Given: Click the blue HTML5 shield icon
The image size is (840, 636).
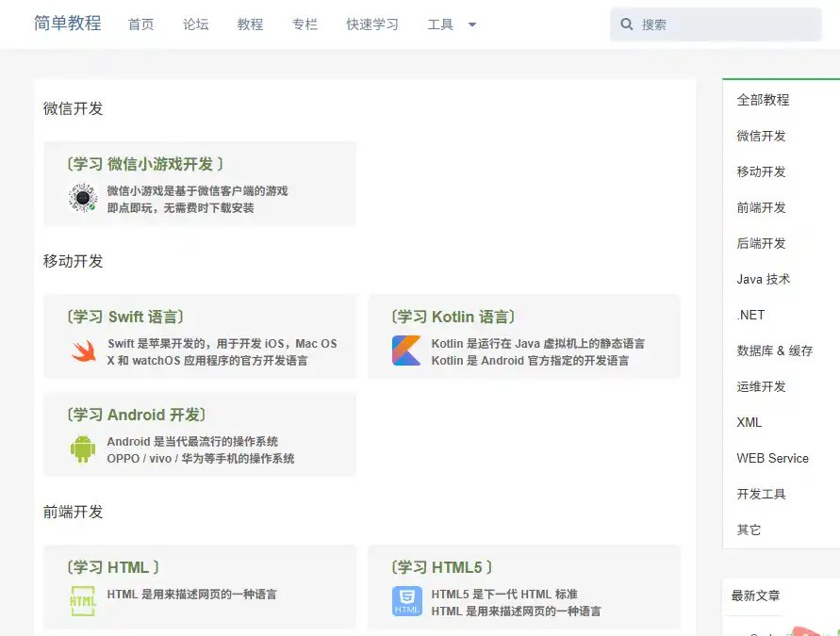Looking at the screenshot, I should point(406,601).
